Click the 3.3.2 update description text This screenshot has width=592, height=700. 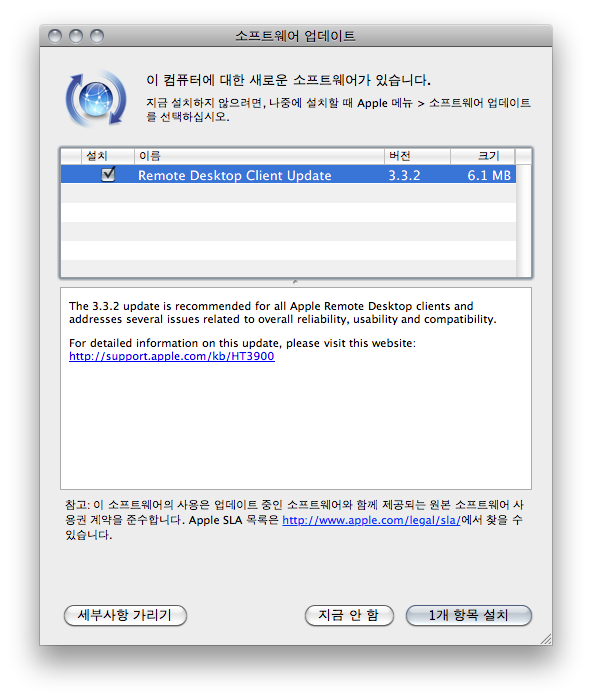[282, 312]
